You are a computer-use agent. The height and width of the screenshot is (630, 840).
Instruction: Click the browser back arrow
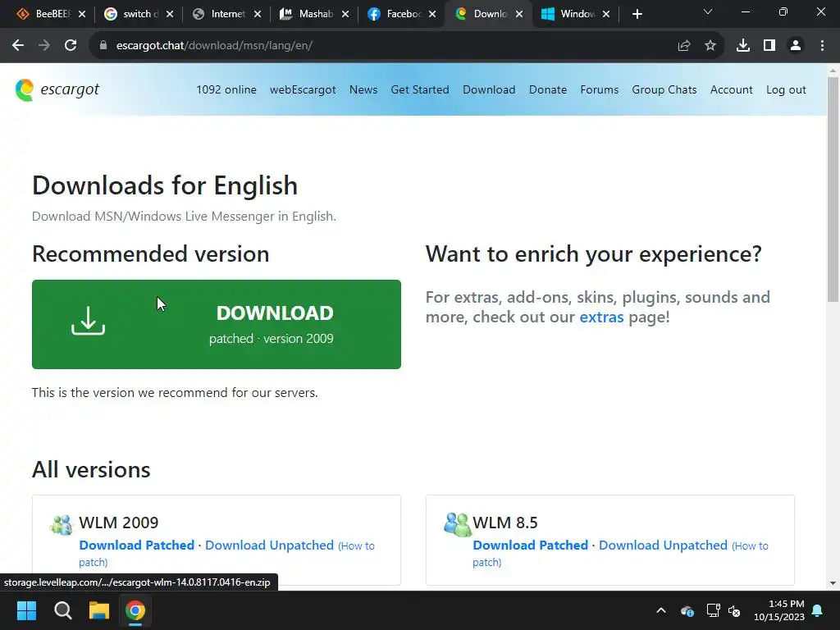pos(18,46)
